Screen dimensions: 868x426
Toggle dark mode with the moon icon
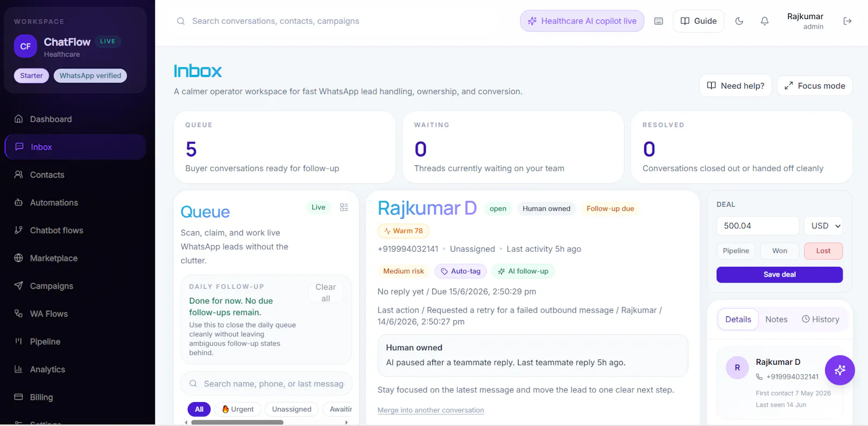point(739,21)
